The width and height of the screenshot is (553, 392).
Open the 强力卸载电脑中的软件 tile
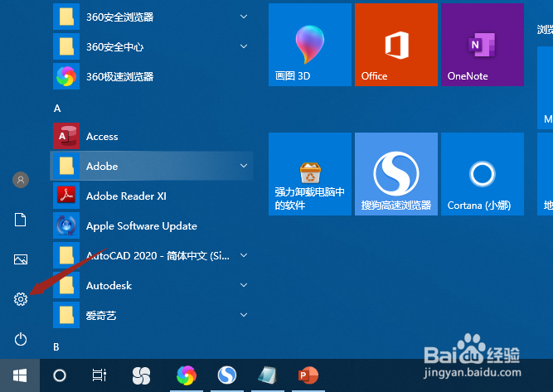click(310, 174)
